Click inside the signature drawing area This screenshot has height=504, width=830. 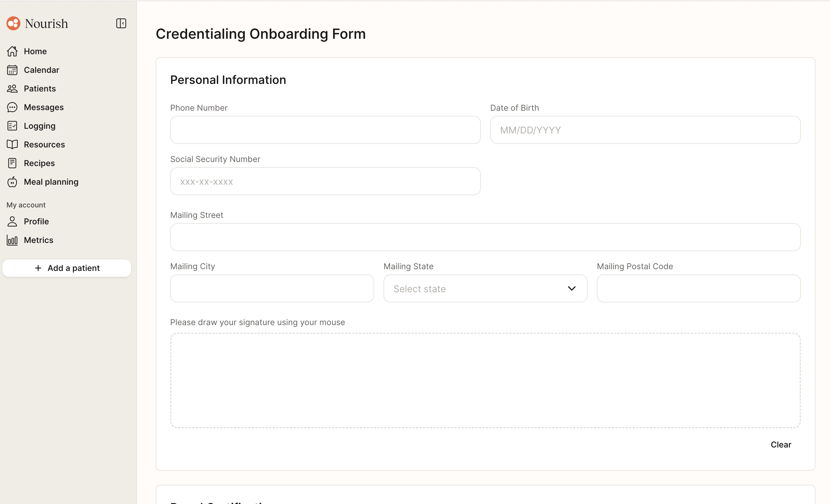coord(485,380)
